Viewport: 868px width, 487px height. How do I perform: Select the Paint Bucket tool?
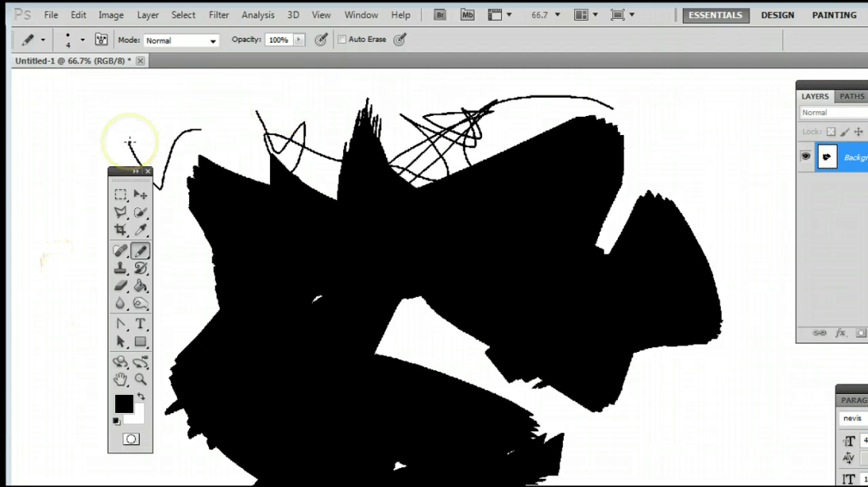pyautogui.click(x=141, y=286)
